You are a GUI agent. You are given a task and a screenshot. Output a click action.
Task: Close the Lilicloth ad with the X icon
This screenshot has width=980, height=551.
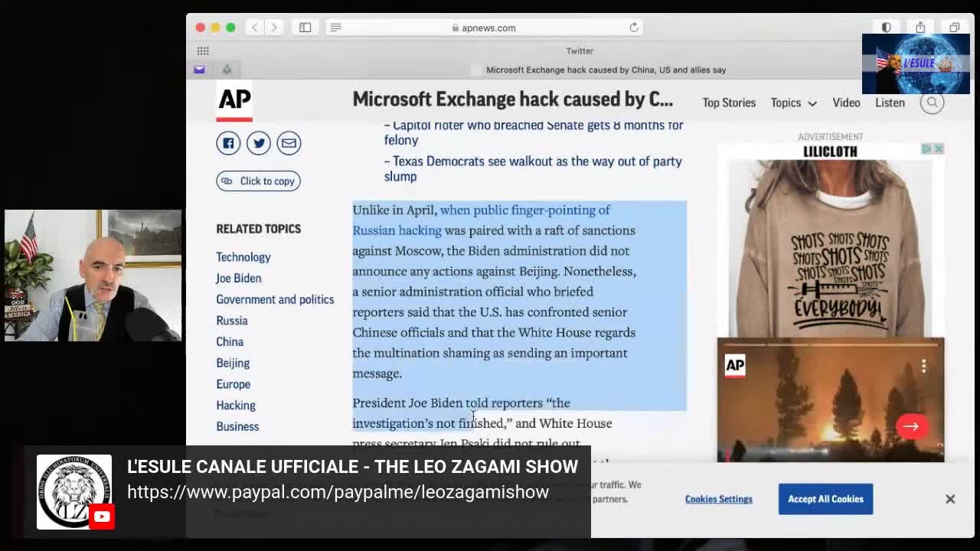[939, 148]
